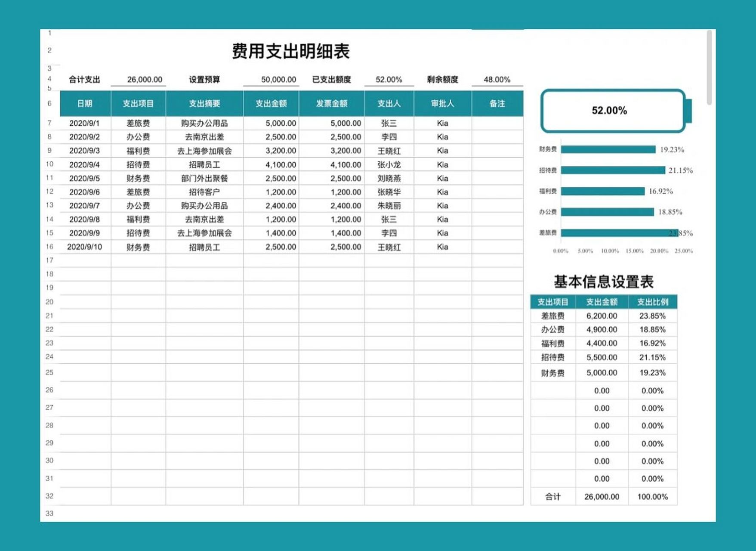Click the 日期 column header
Viewport: 756px width, 551px height.
point(85,103)
